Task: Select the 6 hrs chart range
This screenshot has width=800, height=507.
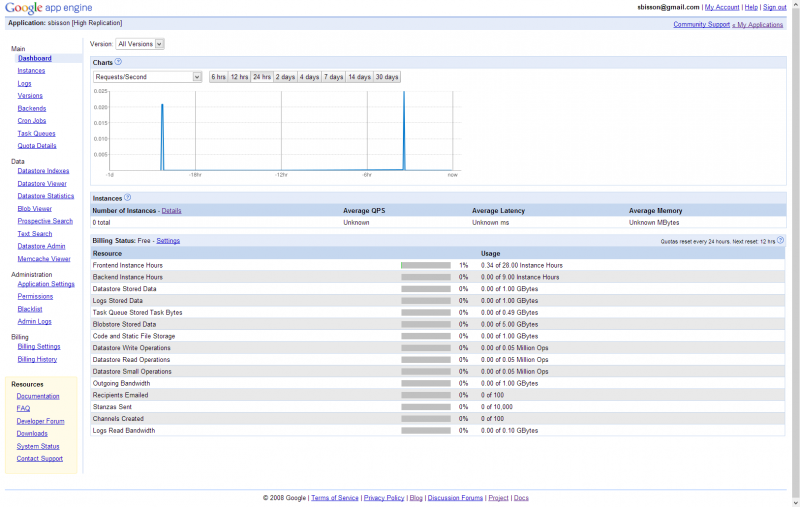Action: [218, 77]
